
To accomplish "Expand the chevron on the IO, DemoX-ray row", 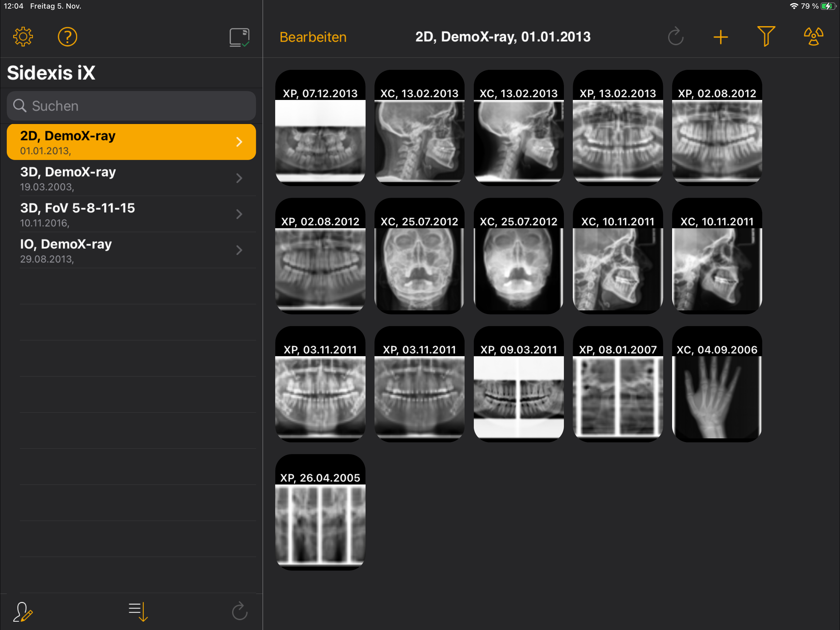I will [239, 250].
